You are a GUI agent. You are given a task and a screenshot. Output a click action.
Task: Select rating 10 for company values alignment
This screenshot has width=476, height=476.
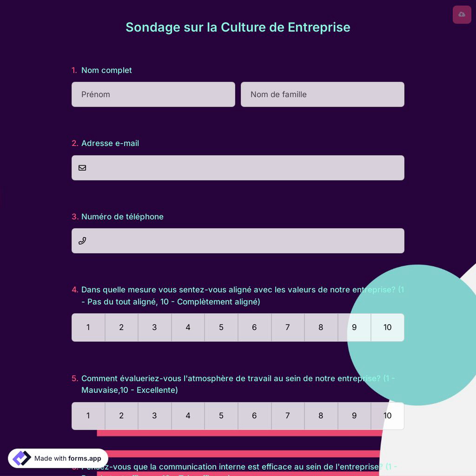coord(387,327)
